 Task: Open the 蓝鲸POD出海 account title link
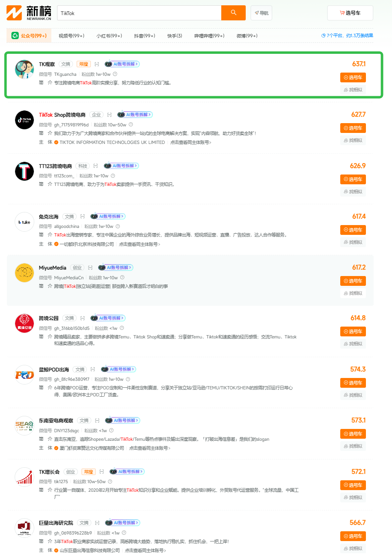click(x=54, y=370)
